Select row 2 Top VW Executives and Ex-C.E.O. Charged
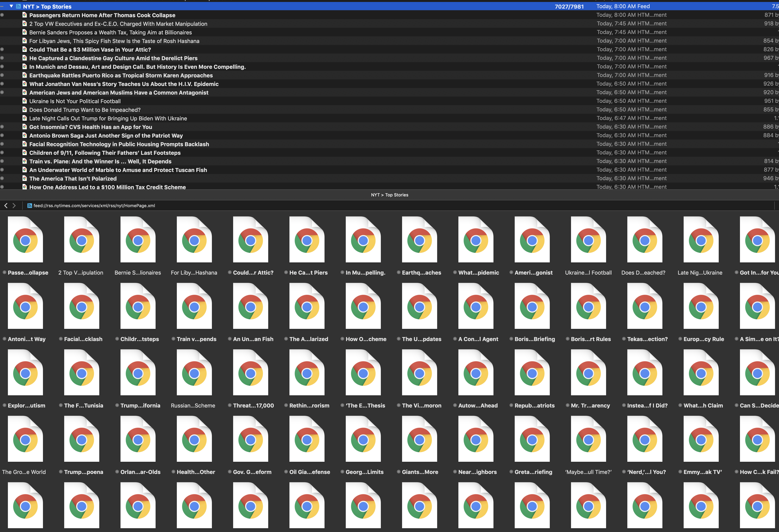This screenshot has width=779, height=532. (389, 24)
